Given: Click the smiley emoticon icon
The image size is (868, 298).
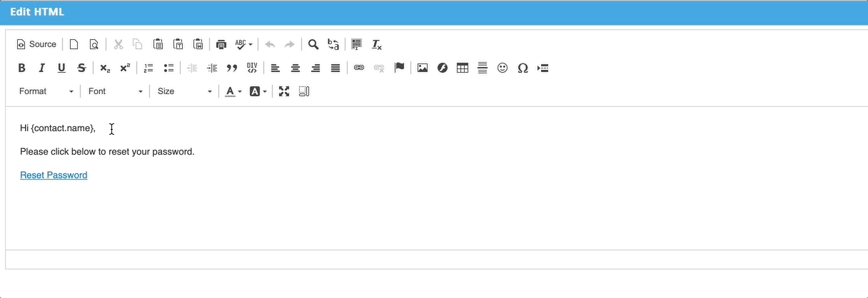Looking at the screenshot, I should click(503, 68).
